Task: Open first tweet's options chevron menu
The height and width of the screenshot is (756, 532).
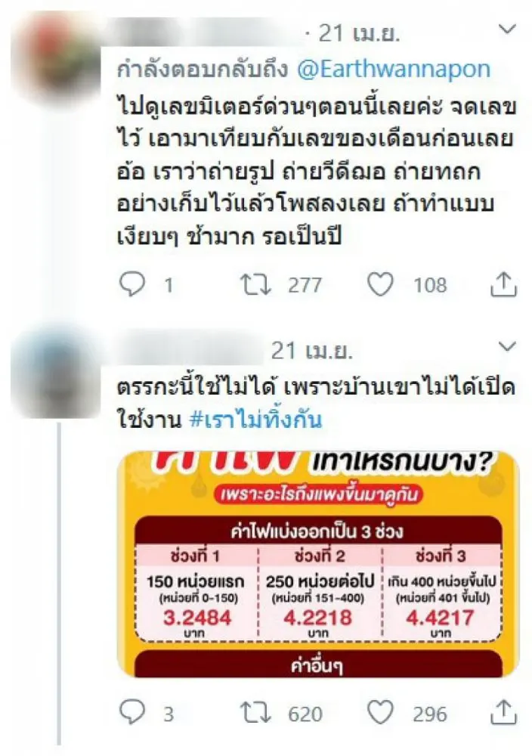Action: (x=507, y=30)
